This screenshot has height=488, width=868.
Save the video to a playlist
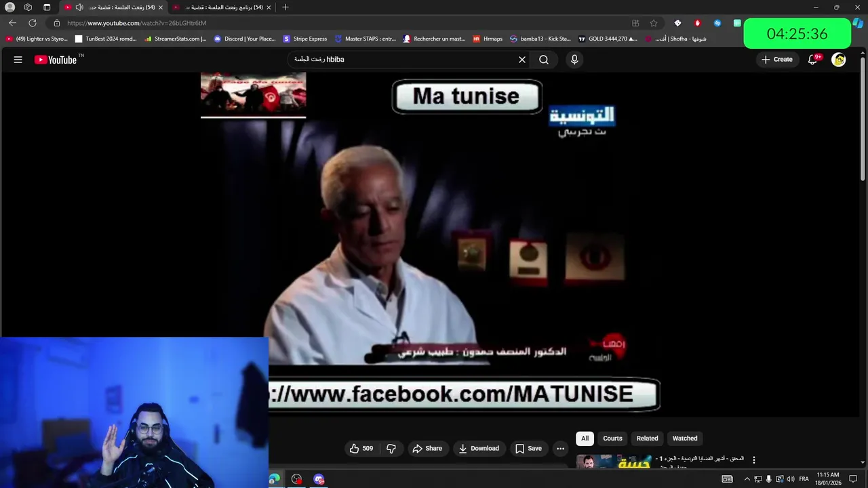pos(528,448)
